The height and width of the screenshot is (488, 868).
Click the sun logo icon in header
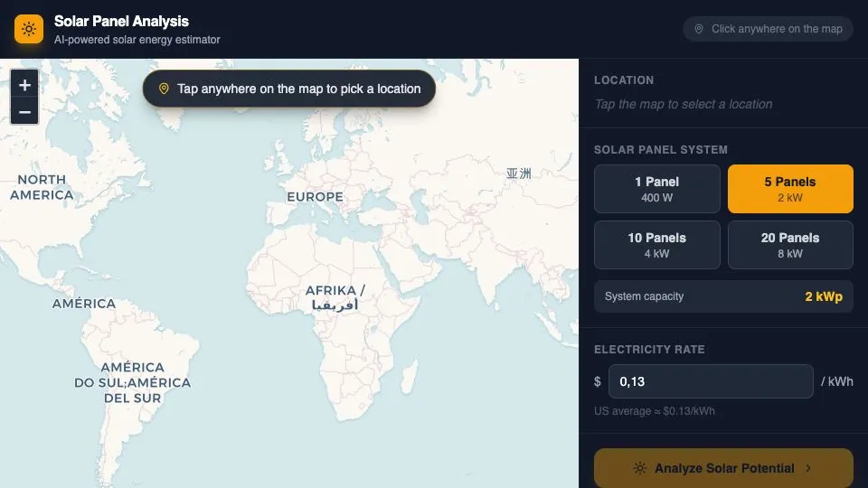pyautogui.click(x=29, y=29)
